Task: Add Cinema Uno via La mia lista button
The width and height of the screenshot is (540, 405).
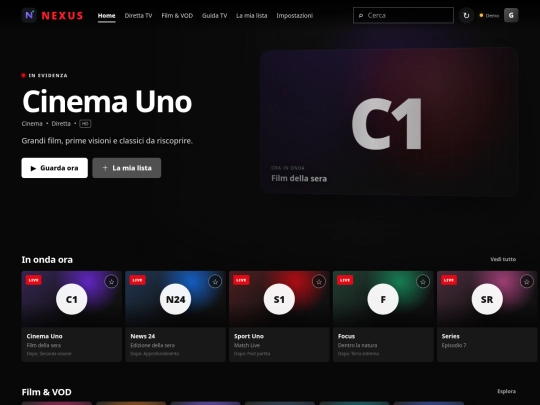Action: click(x=127, y=168)
